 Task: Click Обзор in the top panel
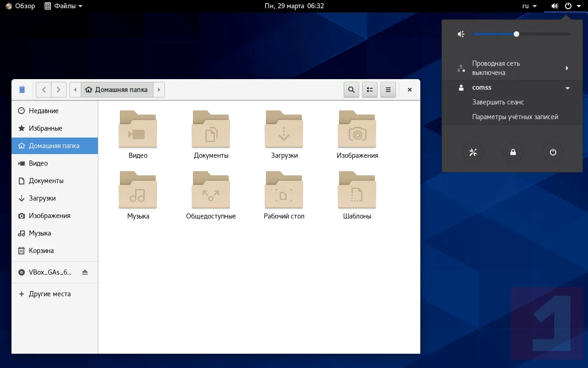point(20,6)
